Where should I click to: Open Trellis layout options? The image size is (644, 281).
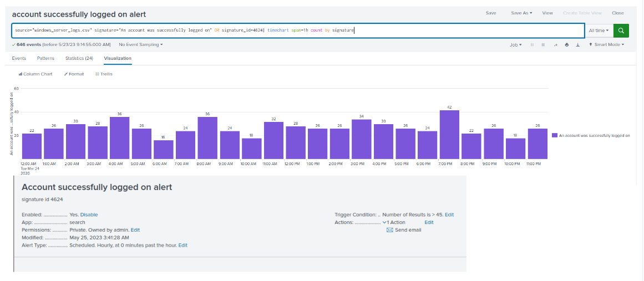click(104, 74)
